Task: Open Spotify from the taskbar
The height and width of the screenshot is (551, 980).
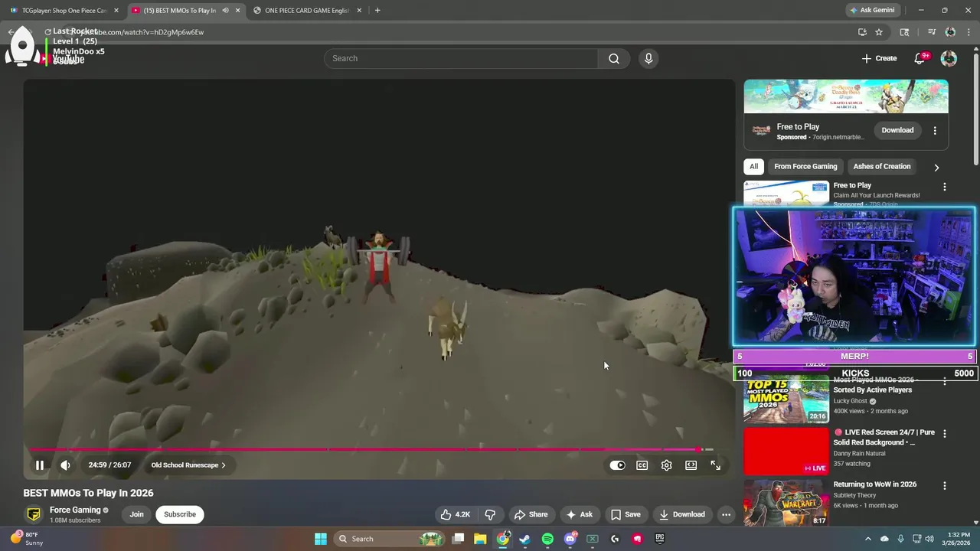Action: pos(547,539)
